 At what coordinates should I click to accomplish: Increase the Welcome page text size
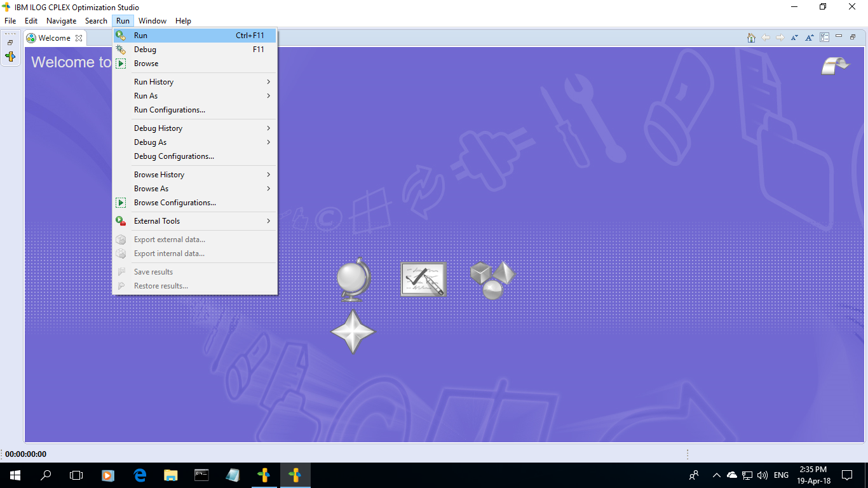pyautogui.click(x=809, y=37)
